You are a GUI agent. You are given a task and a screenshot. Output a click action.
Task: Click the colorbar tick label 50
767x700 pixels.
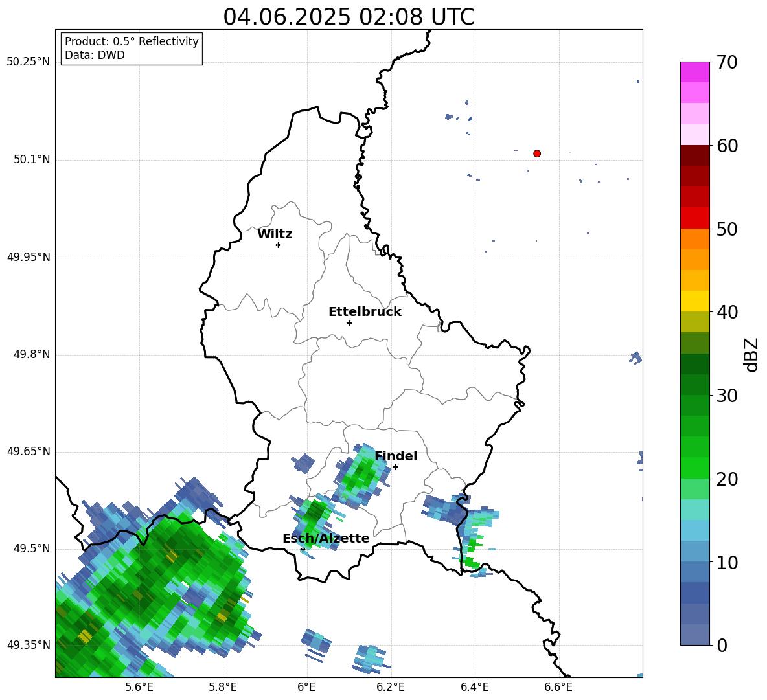coord(727,229)
